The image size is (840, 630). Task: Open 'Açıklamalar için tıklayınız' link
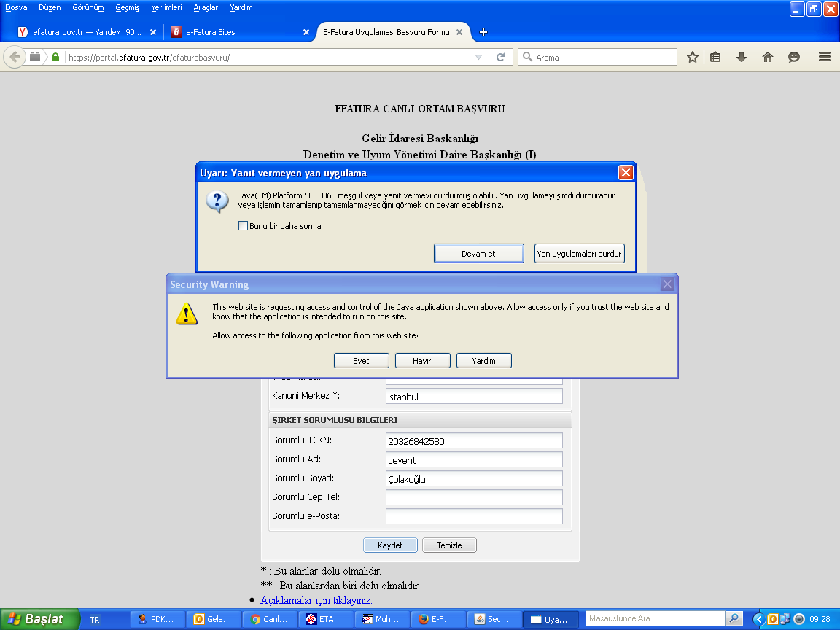316,600
